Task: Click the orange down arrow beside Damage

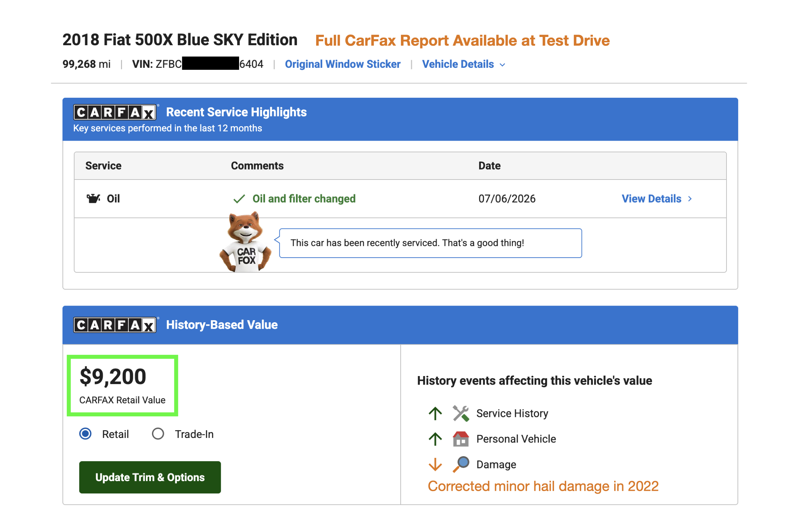Action: pos(435,465)
